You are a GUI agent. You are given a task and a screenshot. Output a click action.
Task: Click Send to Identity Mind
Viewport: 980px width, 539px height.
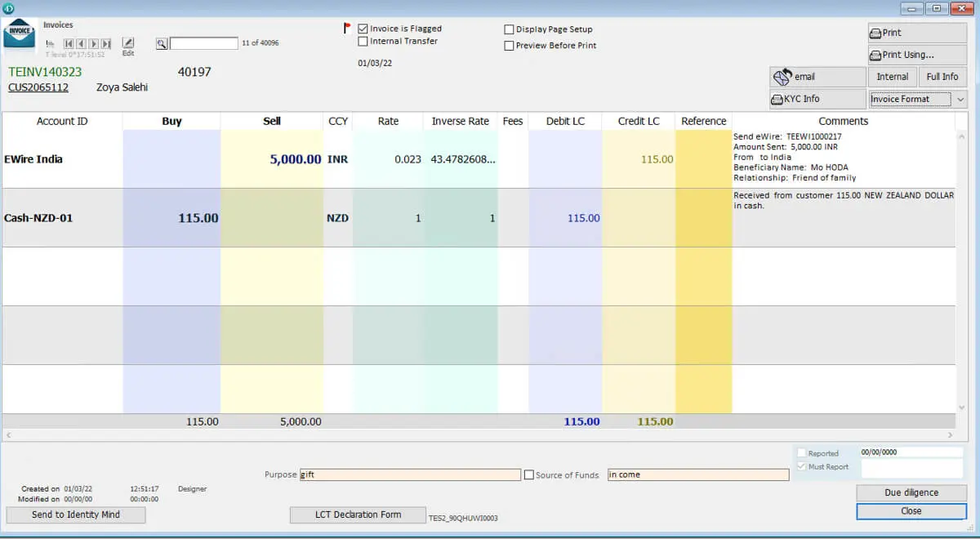pyautogui.click(x=76, y=514)
